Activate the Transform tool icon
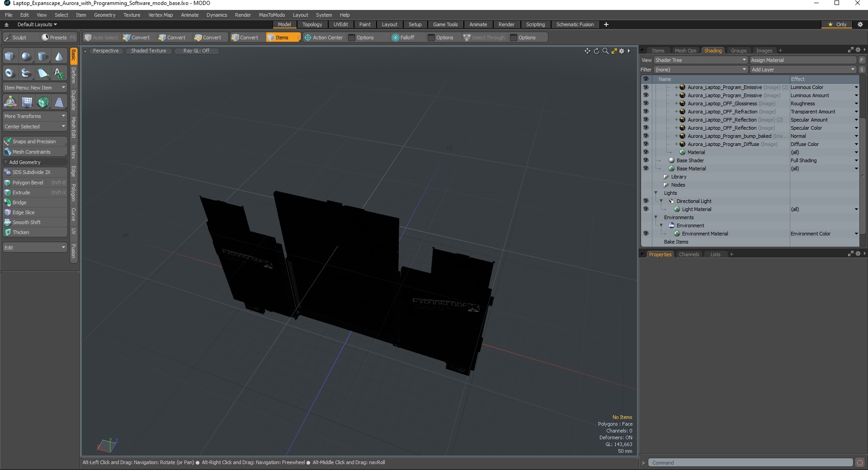The height and width of the screenshot is (470, 868). coord(10,102)
